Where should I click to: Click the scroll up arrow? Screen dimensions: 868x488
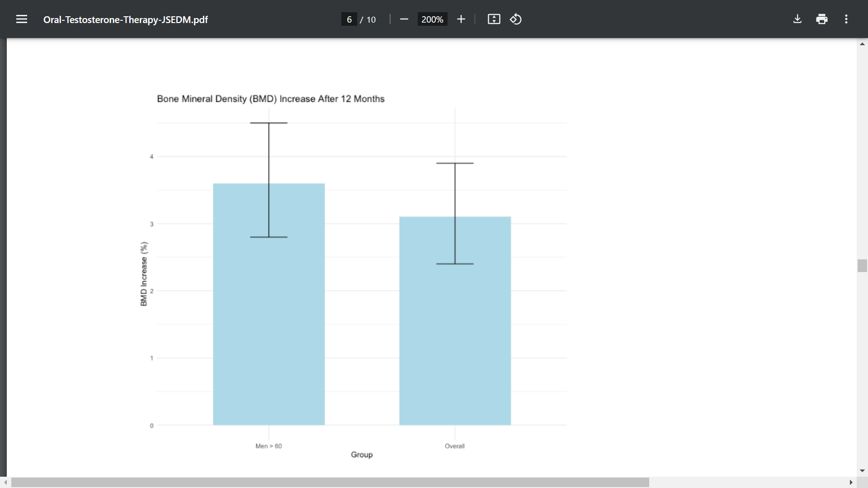(862, 44)
